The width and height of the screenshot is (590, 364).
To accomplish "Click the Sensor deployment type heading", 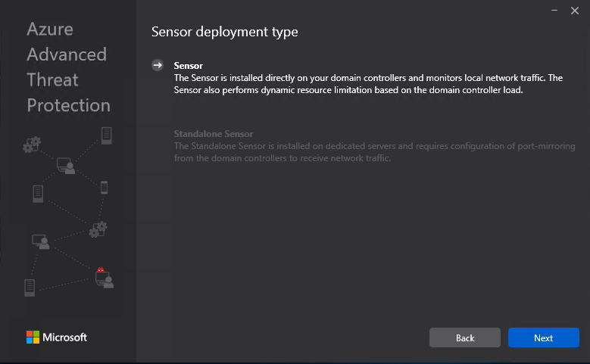I will pyautogui.click(x=225, y=32).
